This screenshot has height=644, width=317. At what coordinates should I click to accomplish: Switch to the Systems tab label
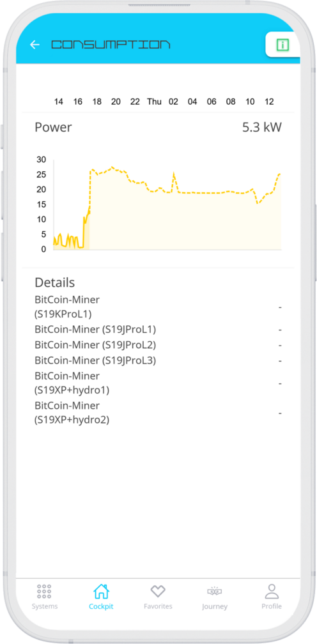45,606
